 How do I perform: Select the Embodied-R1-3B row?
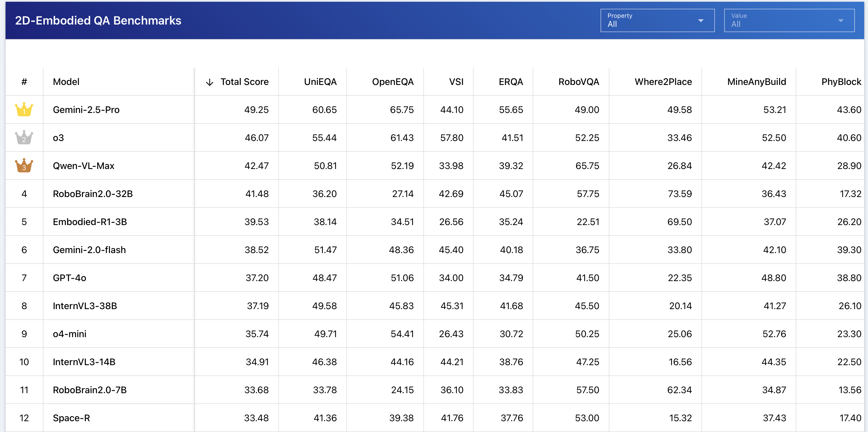90,222
